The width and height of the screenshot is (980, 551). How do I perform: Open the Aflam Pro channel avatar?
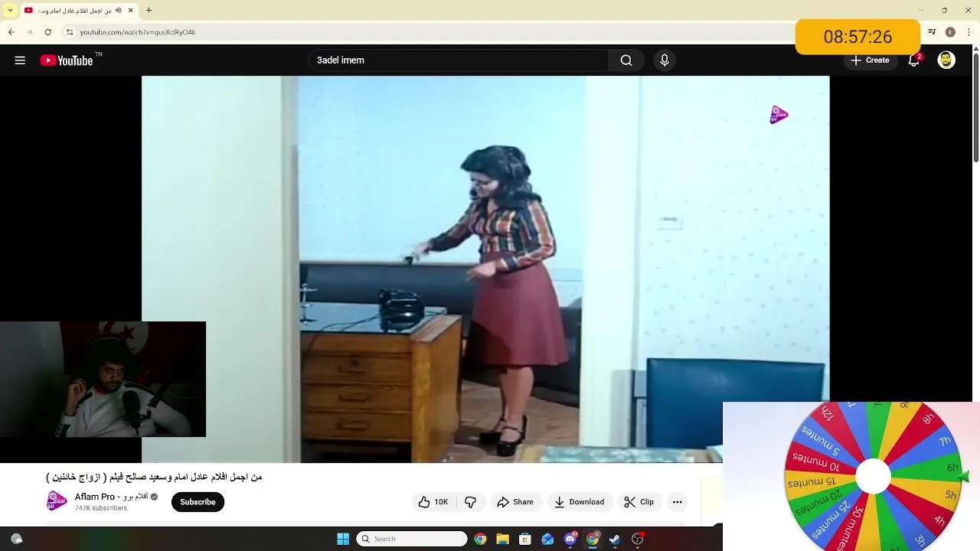click(57, 502)
